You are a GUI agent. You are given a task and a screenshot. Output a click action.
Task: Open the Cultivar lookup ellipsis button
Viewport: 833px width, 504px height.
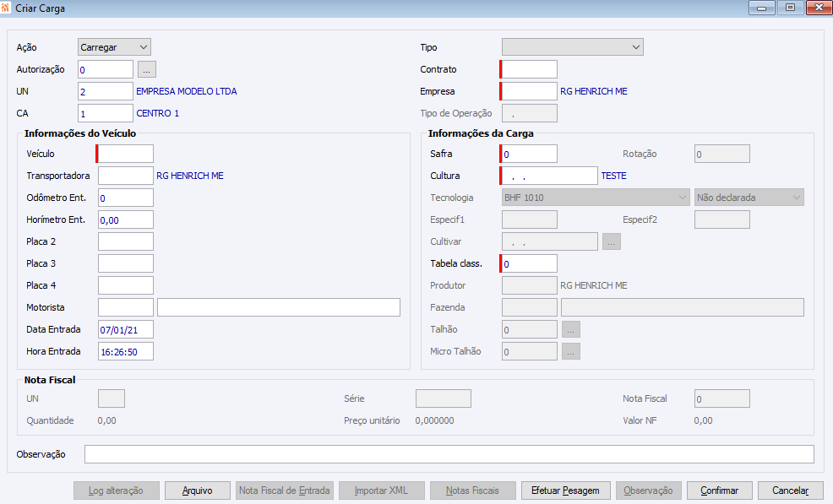point(612,241)
